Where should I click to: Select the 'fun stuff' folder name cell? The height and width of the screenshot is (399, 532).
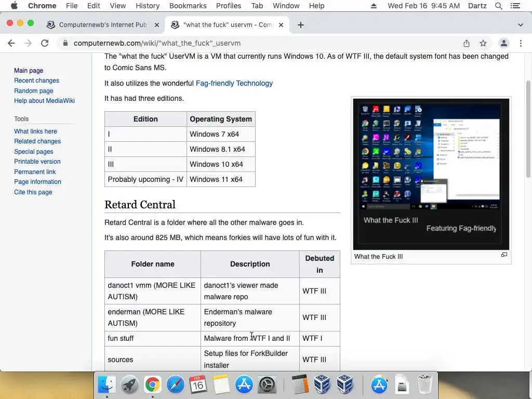(153, 338)
